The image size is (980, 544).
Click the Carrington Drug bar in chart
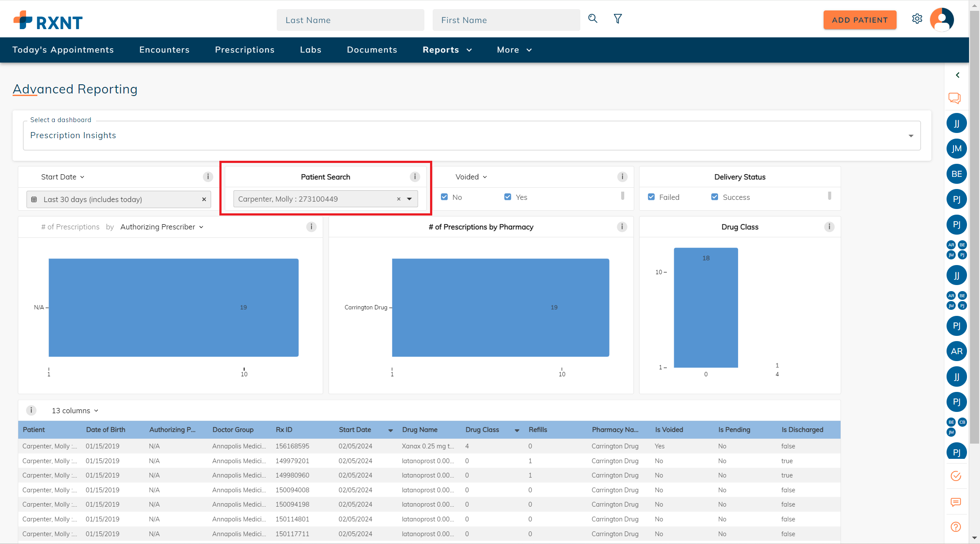click(x=500, y=308)
